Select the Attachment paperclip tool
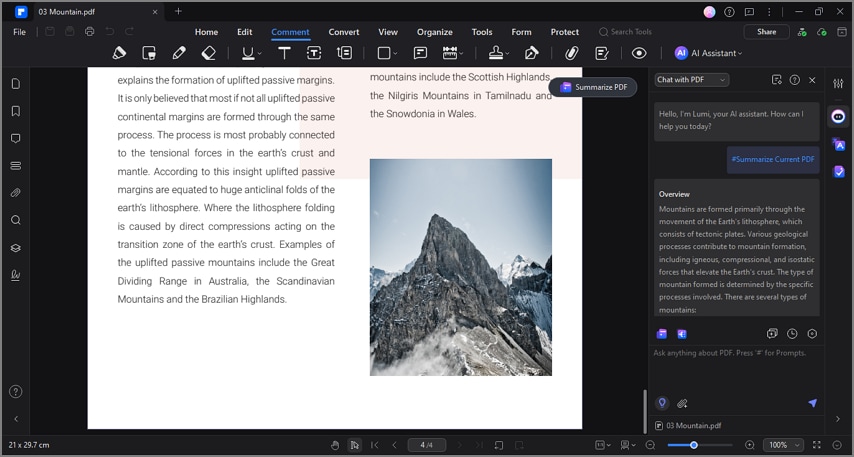The image size is (854, 457). tap(571, 53)
